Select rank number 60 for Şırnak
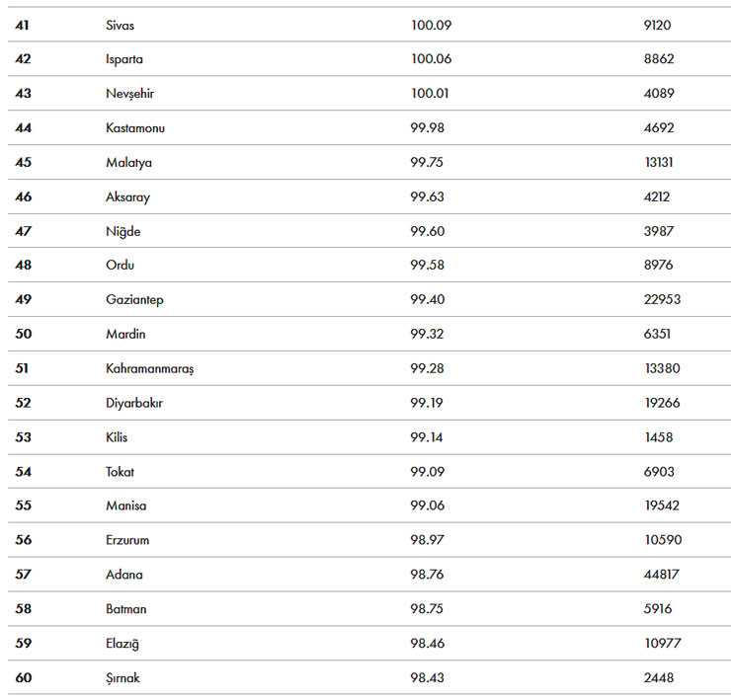The width and height of the screenshot is (731, 700). pyautogui.click(x=24, y=678)
